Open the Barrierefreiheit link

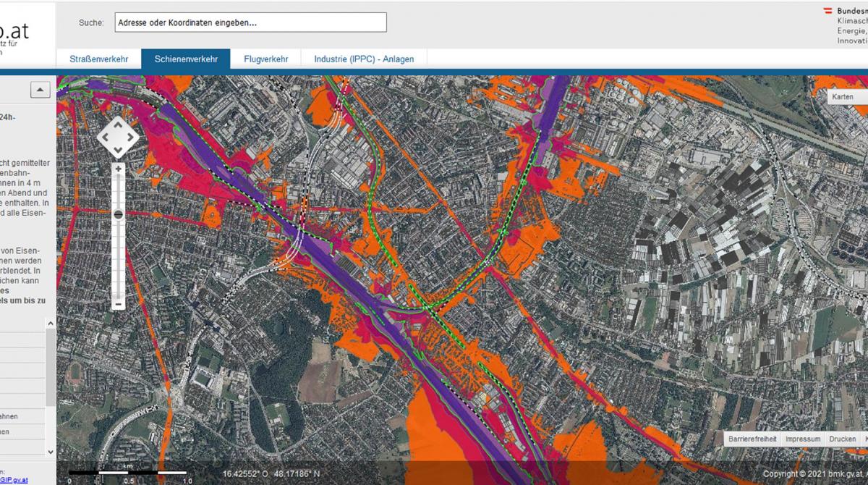click(752, 439)
